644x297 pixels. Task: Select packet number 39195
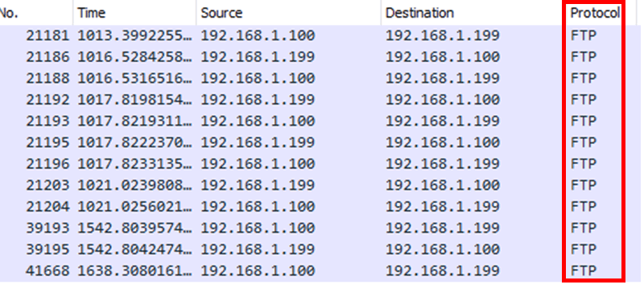[322, 249]
